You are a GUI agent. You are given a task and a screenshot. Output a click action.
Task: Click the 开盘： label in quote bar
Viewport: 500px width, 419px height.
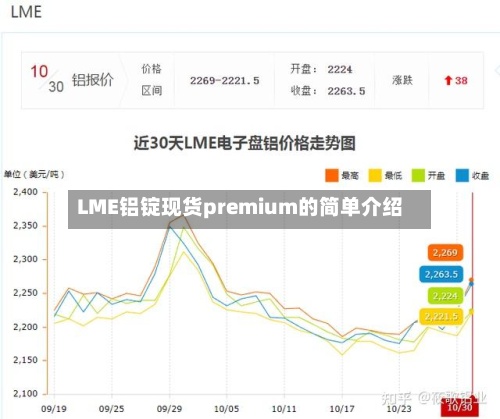coord(304,69)
